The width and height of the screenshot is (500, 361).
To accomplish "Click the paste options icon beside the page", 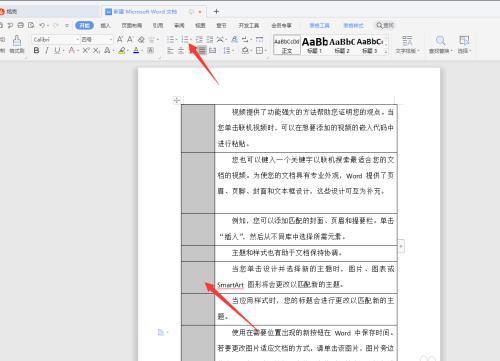I will (161, 332).
